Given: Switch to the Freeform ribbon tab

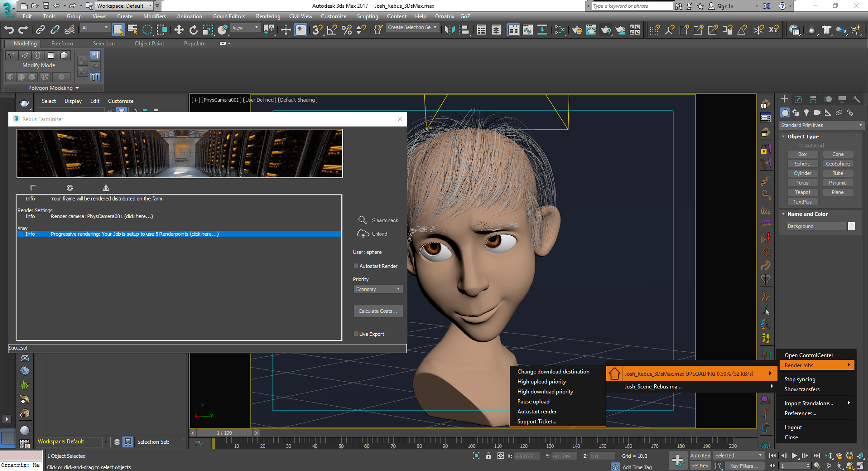Looking at the screenshot, I should click(x=62, y=44).
